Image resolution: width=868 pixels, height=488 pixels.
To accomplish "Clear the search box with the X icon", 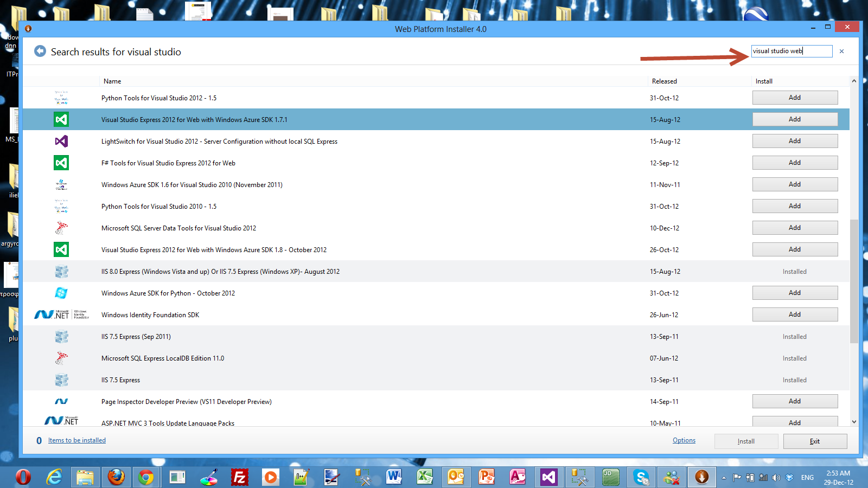I will [x=842, y=52].
